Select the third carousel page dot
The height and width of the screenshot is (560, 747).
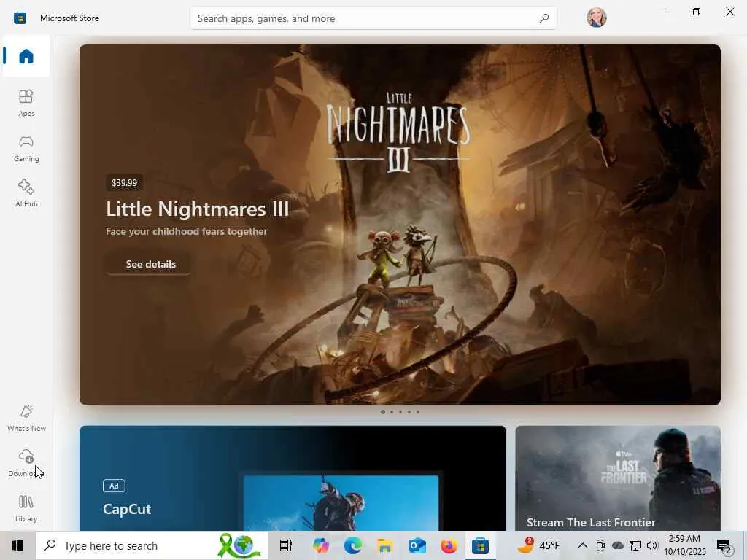point(400,412)
